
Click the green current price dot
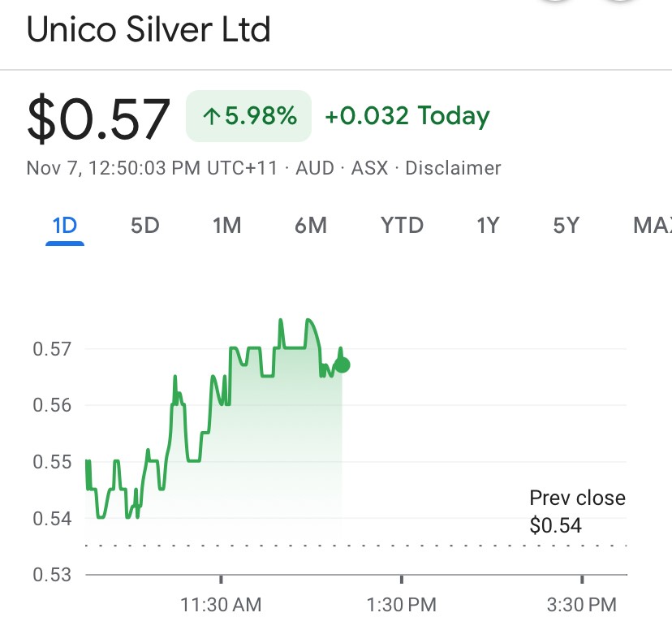tap(342, 365)
